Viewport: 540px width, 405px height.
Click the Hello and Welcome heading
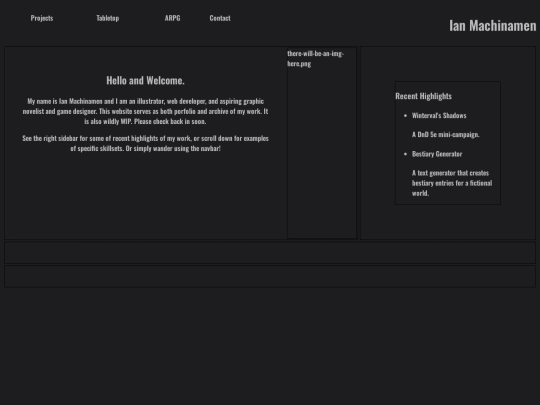pos(145,80)
